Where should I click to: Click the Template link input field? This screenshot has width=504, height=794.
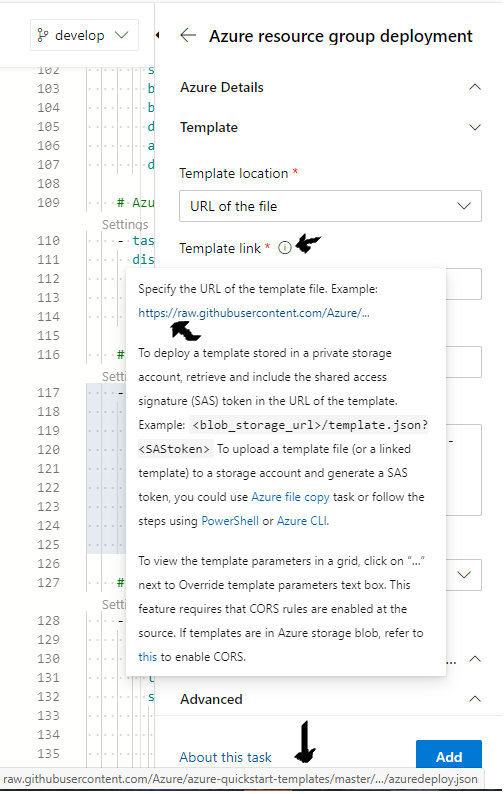[463, 284]
